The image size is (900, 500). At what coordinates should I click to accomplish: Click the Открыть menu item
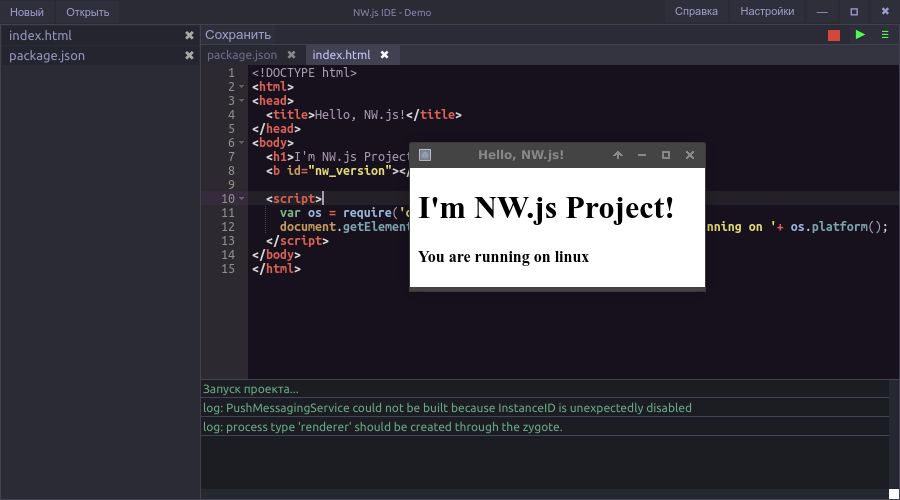click(87, 12)
